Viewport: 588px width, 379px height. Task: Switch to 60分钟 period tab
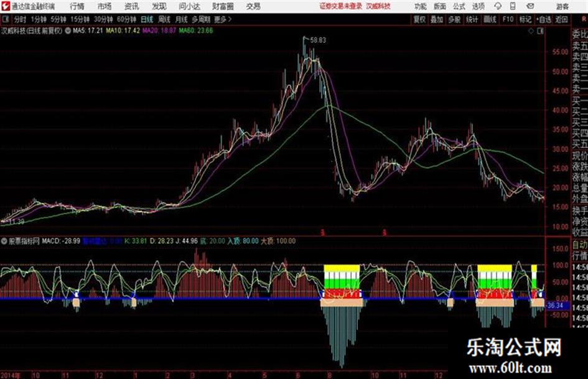point(127,19)
